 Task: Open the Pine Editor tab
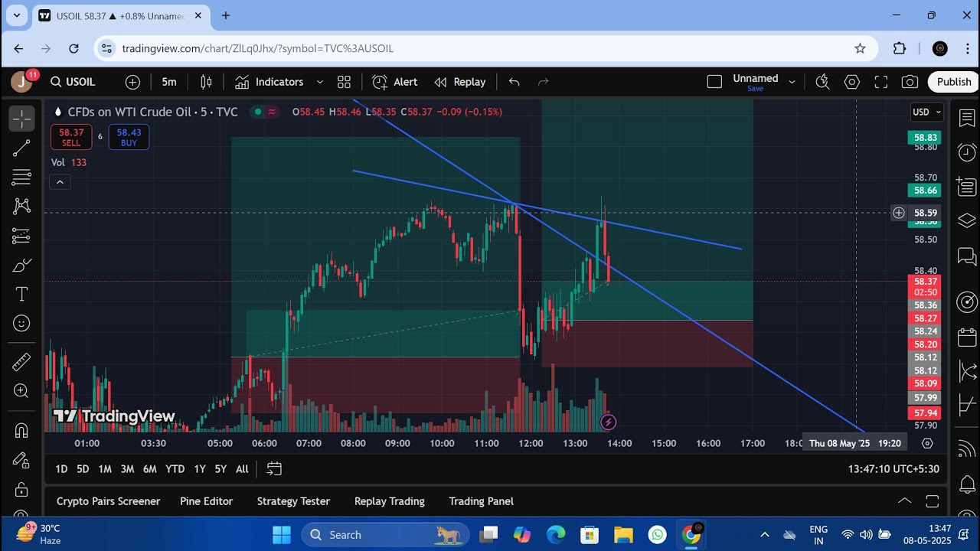point(206,501)
